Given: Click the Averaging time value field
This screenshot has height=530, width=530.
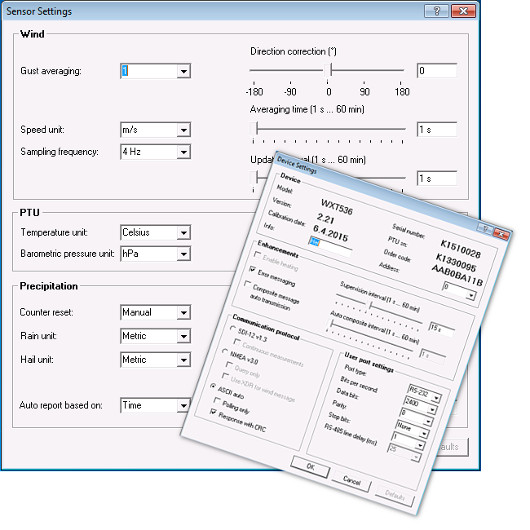Looking at the screenshot, I should click(437, 130).
